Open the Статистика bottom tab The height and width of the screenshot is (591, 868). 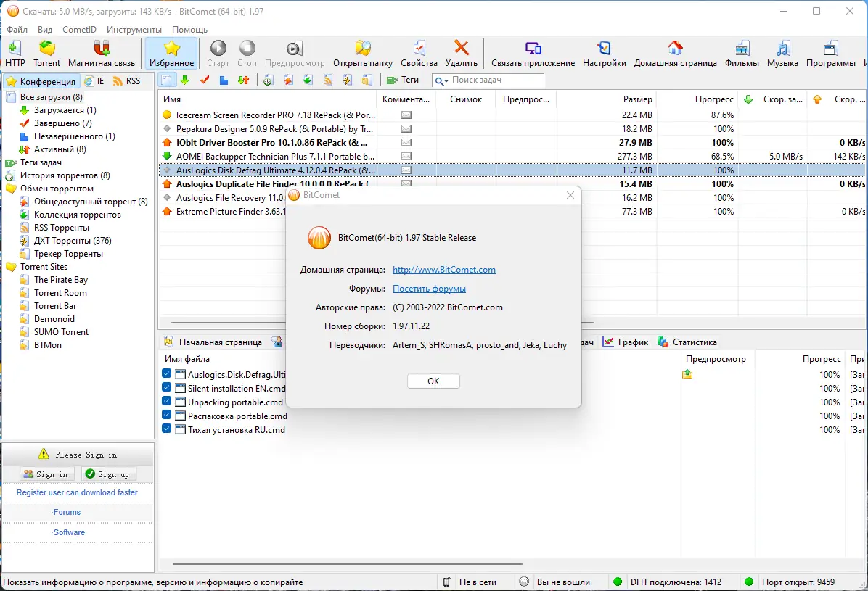[687, 342]
